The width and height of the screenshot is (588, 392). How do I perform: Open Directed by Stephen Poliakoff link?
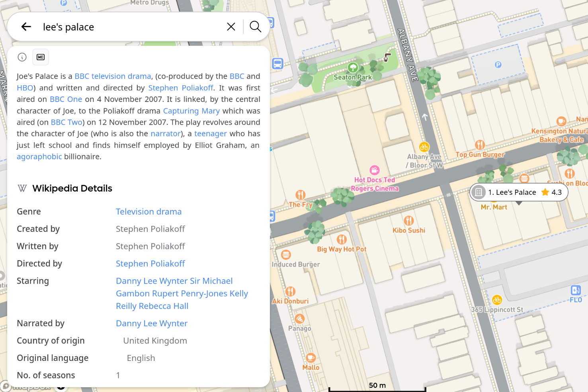pyautogui.click(x=150, y=264)
